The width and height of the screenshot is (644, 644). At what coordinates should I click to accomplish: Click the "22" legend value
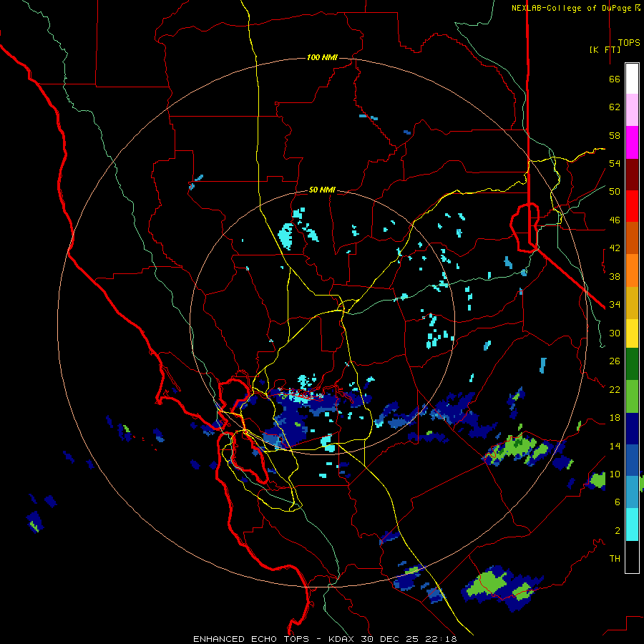[615, 389]
